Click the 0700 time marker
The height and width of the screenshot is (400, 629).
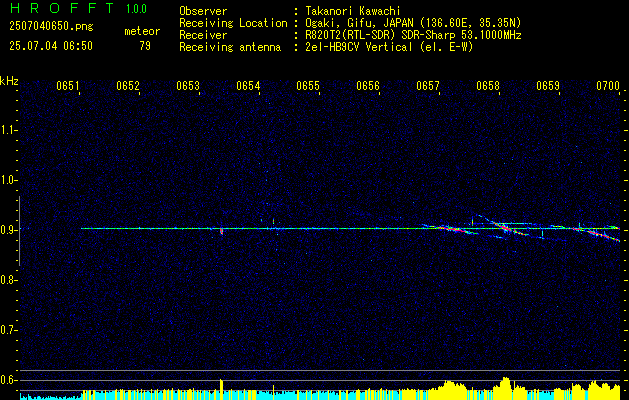coord(608,86)
